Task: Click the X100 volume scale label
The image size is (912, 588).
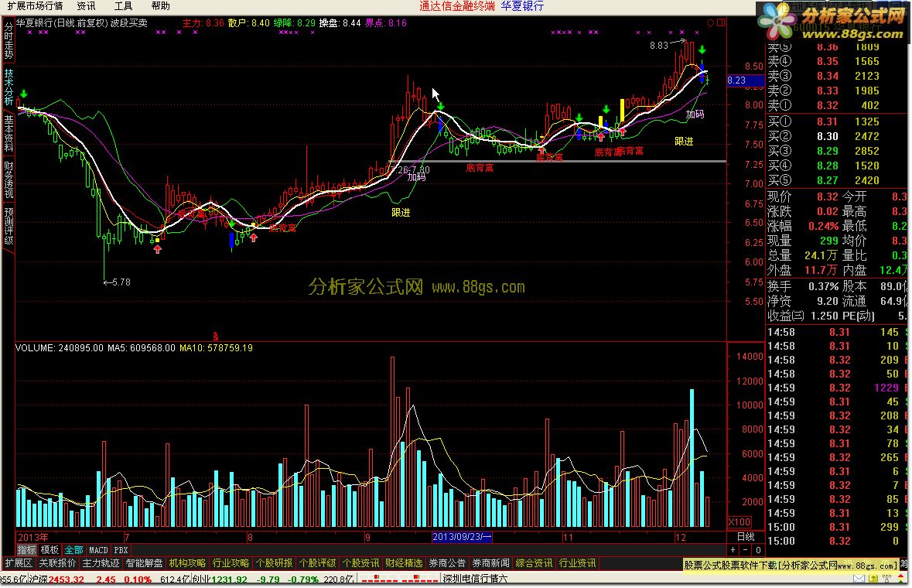Action: pyautogui.click(x=740, y=521)
